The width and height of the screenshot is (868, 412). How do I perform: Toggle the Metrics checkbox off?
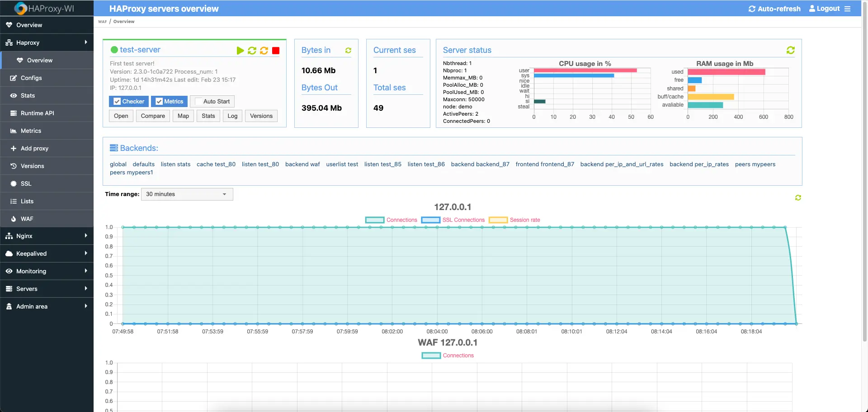(158, 101)
